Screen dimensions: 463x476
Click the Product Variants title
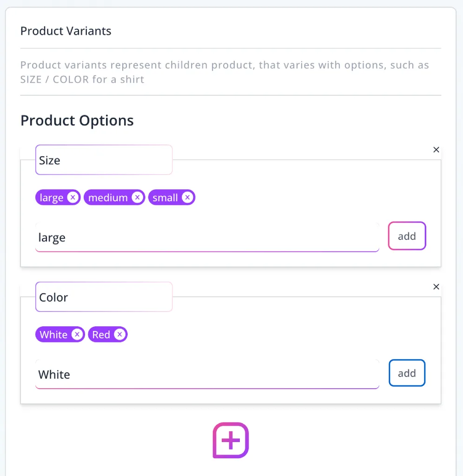click(66, 31)
